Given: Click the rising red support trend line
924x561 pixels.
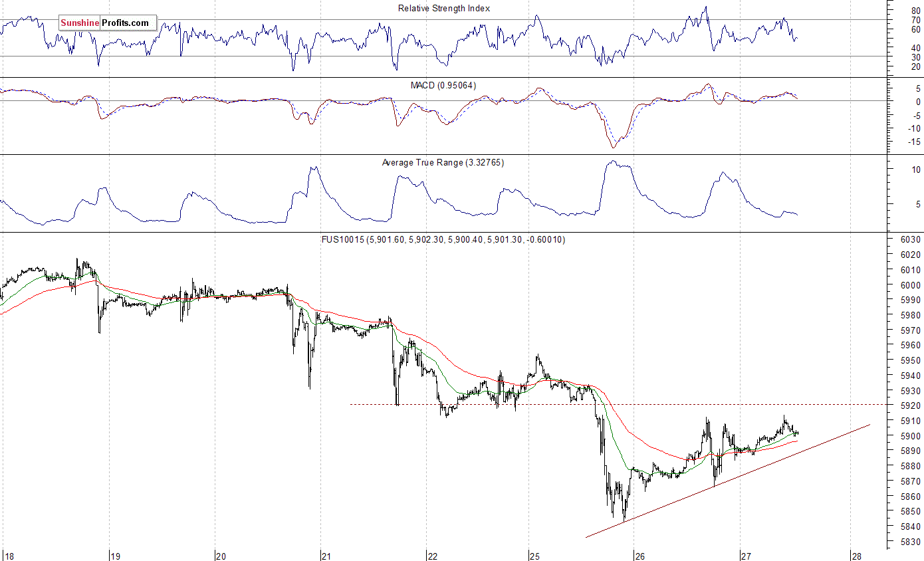Looking at the screenshot, I should coord(728,481).
